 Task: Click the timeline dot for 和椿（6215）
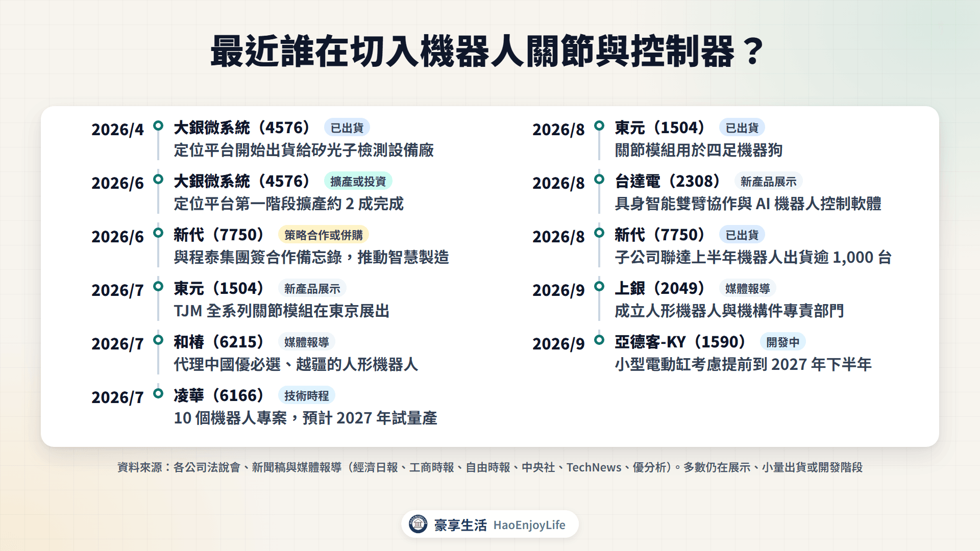[158, 340]
